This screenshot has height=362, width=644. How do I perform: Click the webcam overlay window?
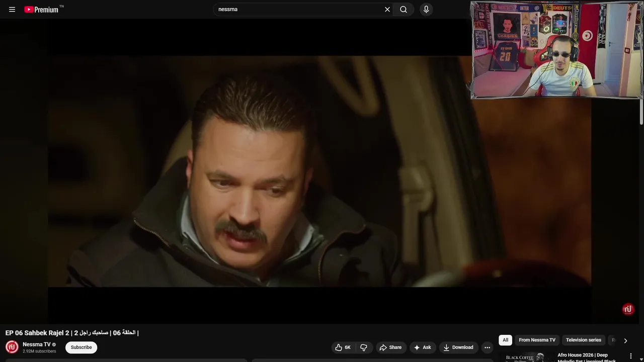tap(556, 50)
